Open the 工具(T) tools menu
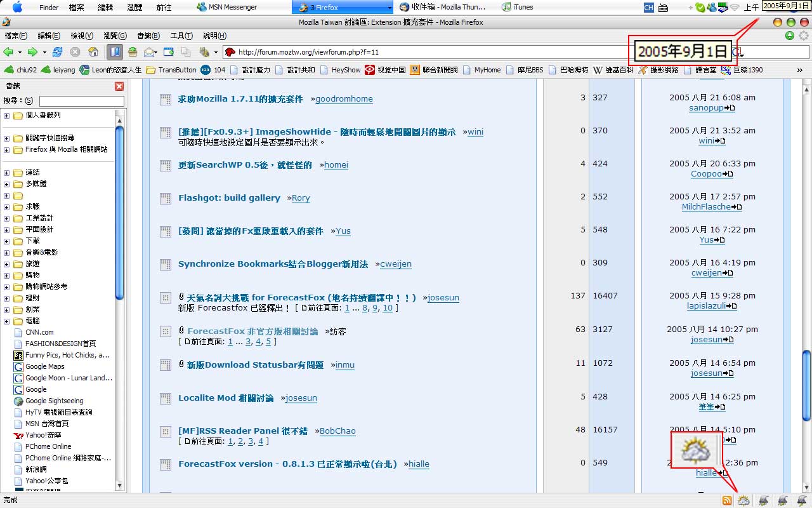 (x=181, y=36)
